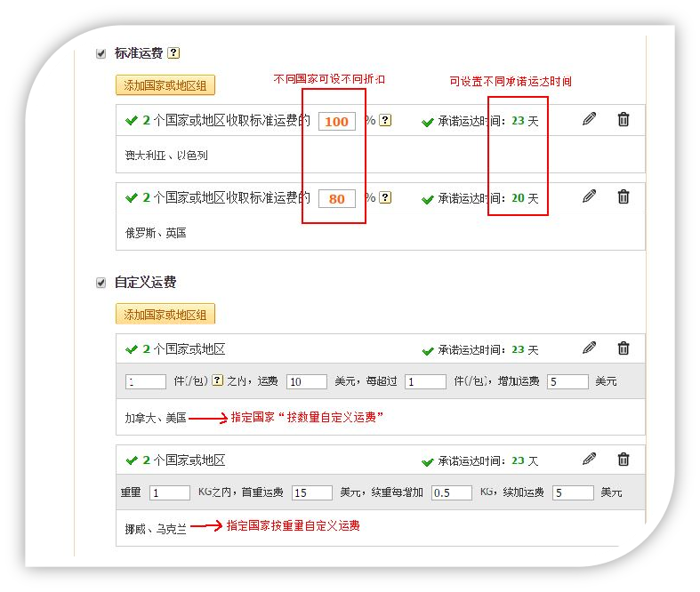Focus the 增加运费 5 美元 field
Image resolution: width=700 pixels, height=592 pixels.
point(567,382)
